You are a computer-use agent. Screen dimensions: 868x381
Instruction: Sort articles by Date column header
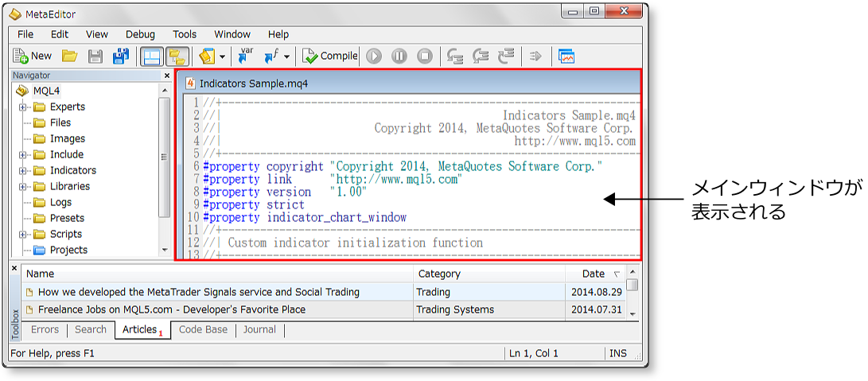594,274
